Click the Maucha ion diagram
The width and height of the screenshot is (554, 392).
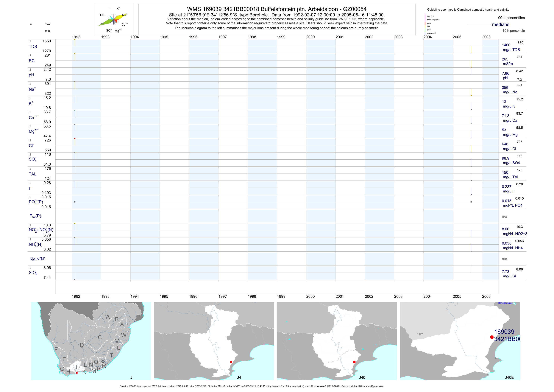tap(113, 20)
